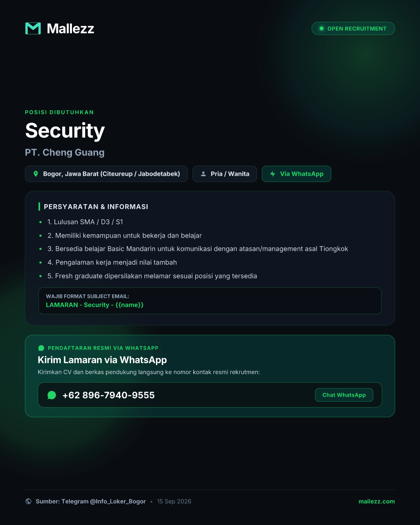
Task: Click the OPEN RECRUITMENT badge
Action: click(353, 28)
